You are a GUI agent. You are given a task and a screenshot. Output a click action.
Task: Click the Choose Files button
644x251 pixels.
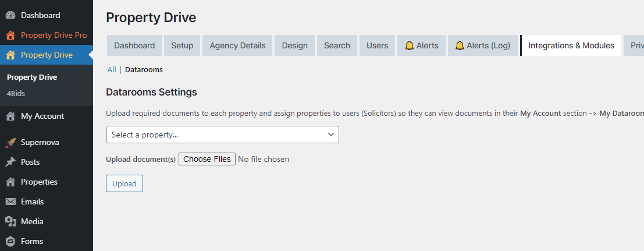(207, 159)
